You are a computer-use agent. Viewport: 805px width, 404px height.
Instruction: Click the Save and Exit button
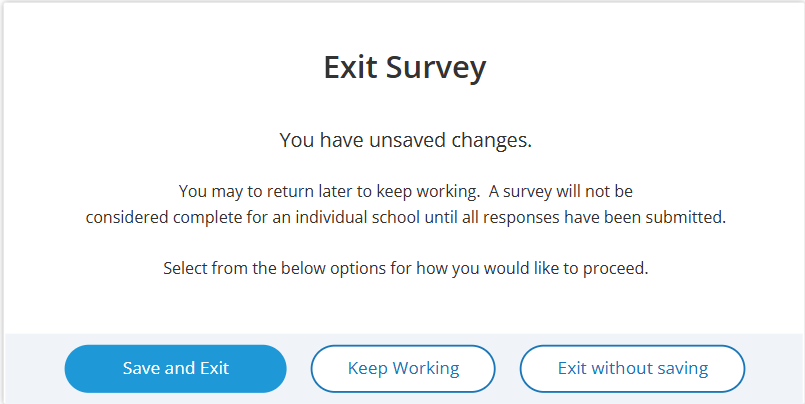(176, 368)
